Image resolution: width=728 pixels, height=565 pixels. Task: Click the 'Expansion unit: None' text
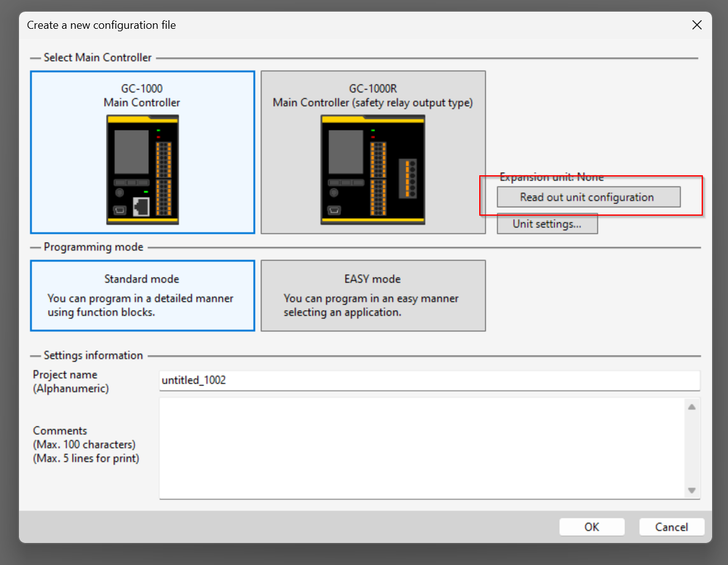(552, 177)
